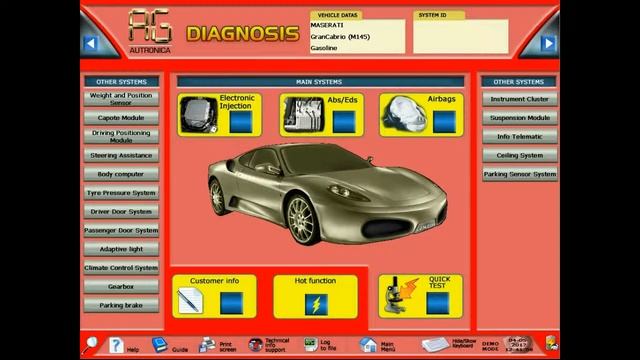Toggle Hide/Show Keyboard
This screenshot has width=640, height=360.
coord(449,345)
